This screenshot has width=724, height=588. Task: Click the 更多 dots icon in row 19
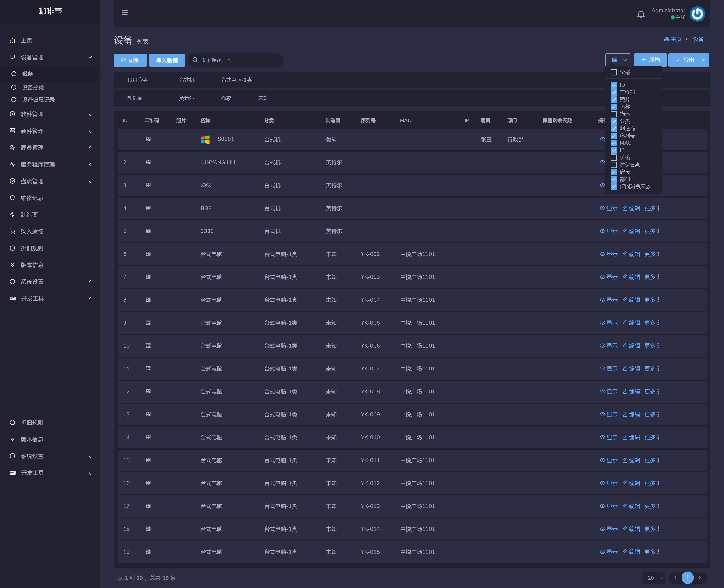coord(658,552)
